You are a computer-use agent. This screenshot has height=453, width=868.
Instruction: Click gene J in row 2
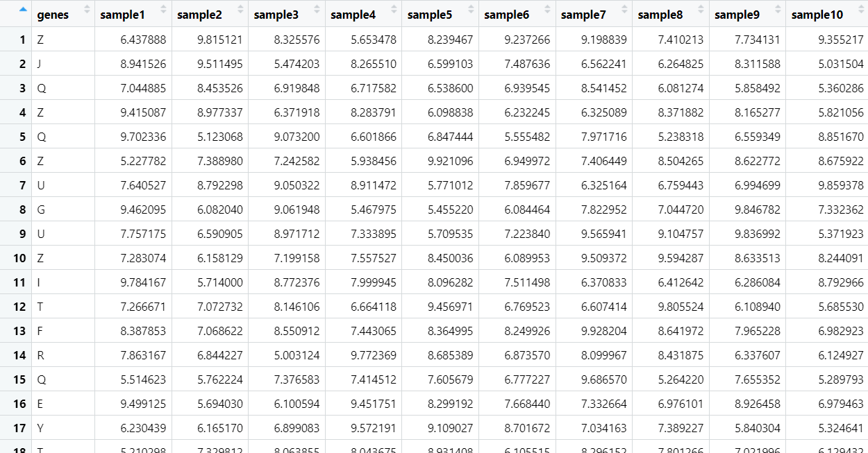point(39,64)
